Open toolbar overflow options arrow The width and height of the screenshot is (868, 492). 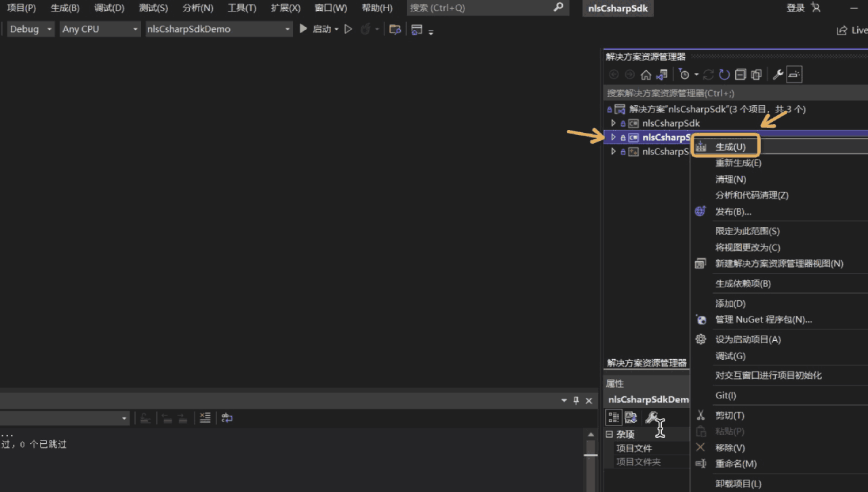(431, 31)
